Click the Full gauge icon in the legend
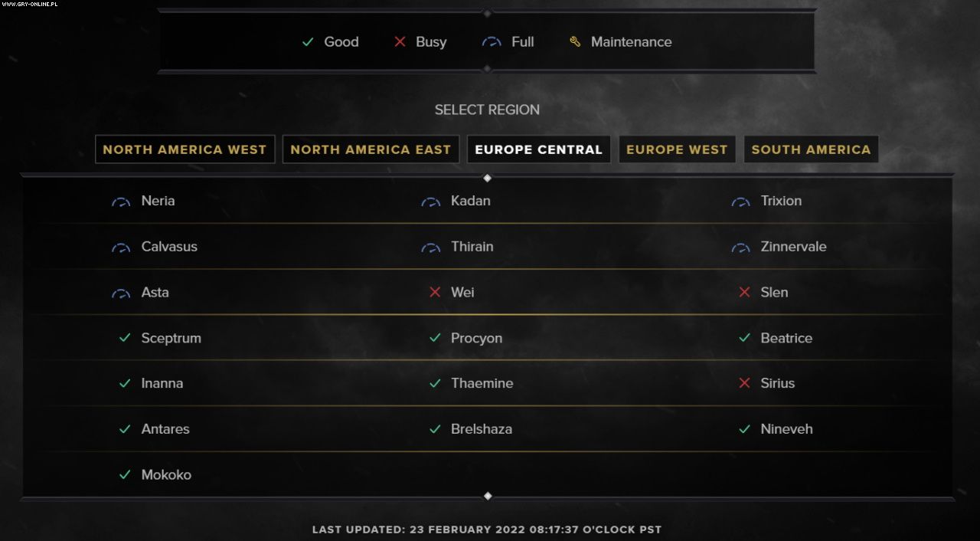 [x=492, y=42]
